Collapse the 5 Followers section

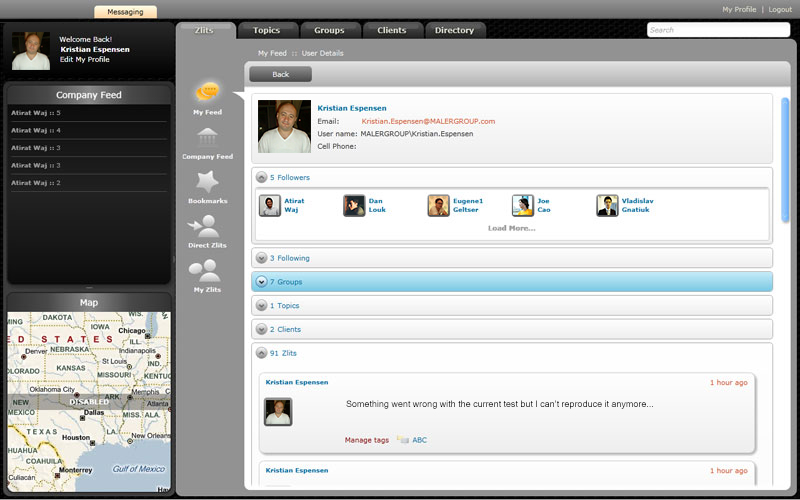pyautogui.click(x=262, y=178)
